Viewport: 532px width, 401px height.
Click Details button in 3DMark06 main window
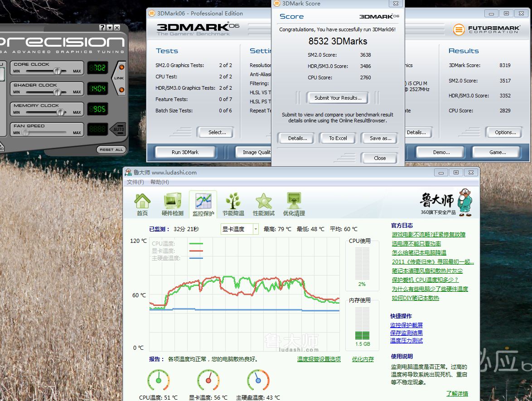tap(418, 132)
